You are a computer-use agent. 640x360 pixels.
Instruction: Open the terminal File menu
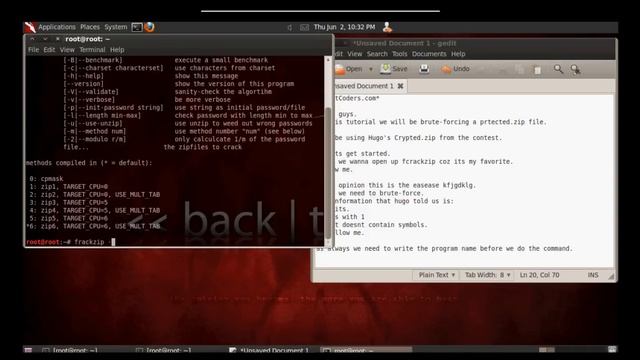[x=33, y=50]
